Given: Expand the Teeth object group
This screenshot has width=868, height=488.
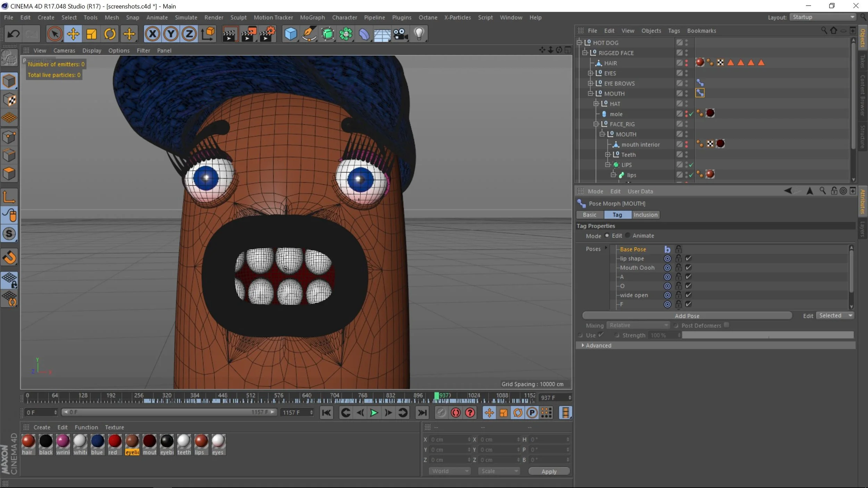Looking at the screenshot, I should (607, 154).
